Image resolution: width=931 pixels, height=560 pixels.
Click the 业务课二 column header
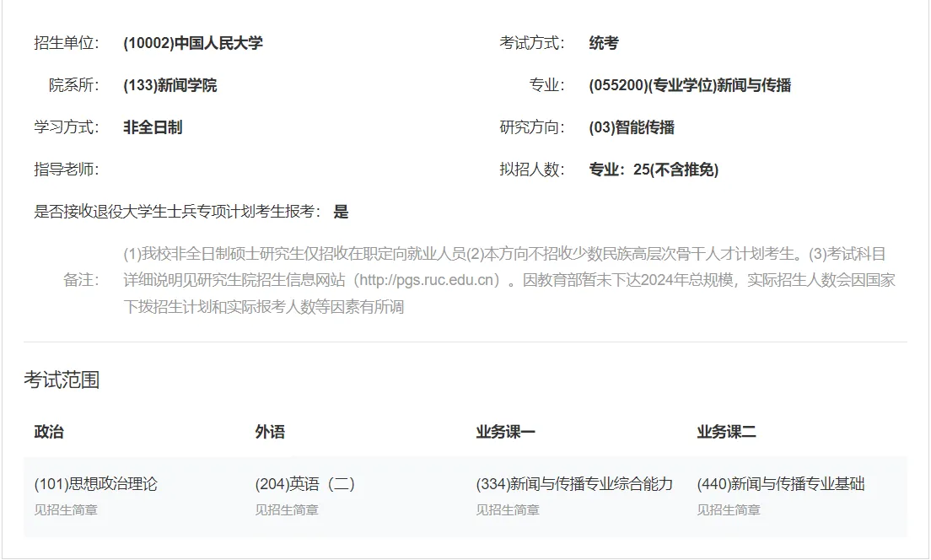[x=726, y=432]
